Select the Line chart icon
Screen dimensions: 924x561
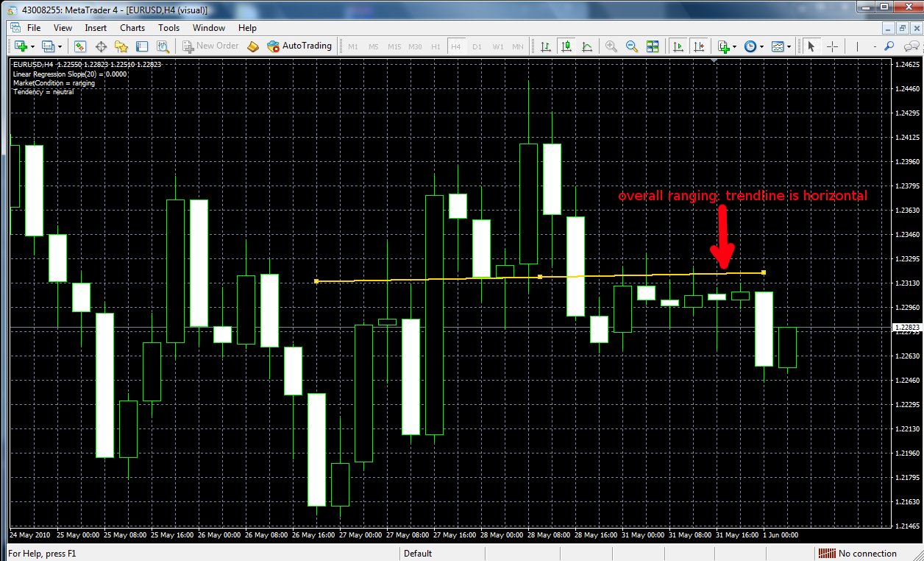tap(586, 46)
